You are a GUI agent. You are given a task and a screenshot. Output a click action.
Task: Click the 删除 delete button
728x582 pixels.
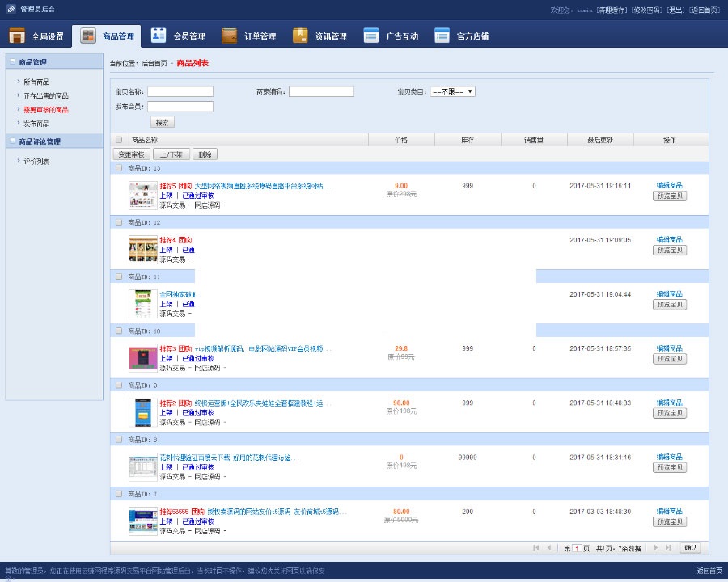(205, 154)
